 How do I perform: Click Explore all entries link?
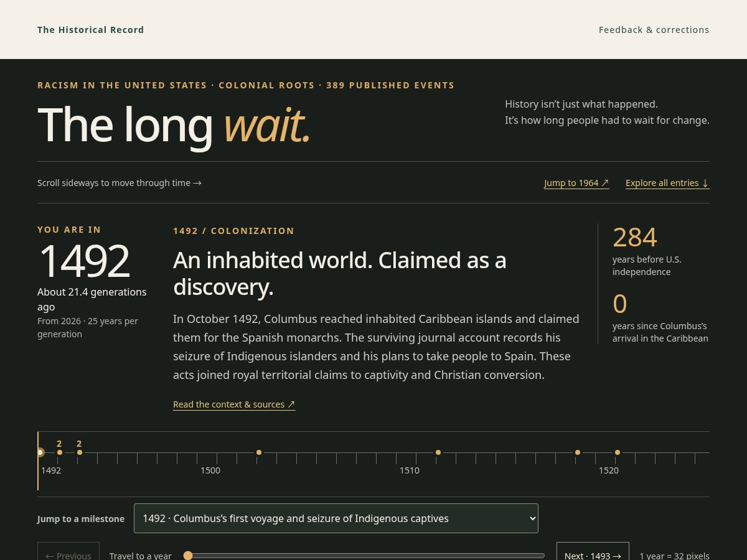click(x=667, y=183)
